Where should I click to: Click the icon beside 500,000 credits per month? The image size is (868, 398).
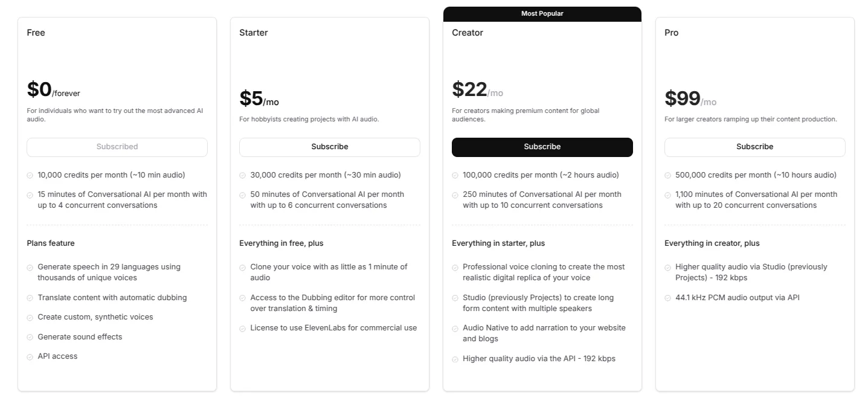pyautogui.click(x=667, y=175)
